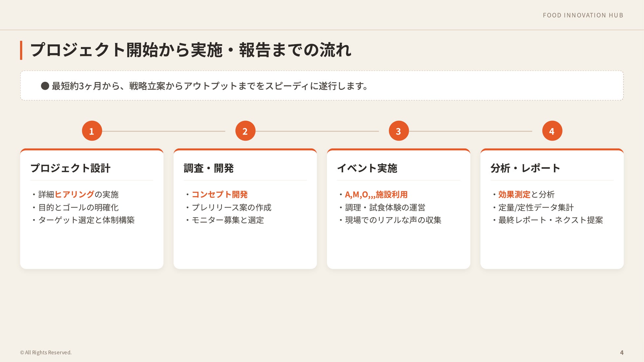Select the モニター募集と選定 bullet item
The height and width of the screenshot is (362, 644).
click(228, 220)
